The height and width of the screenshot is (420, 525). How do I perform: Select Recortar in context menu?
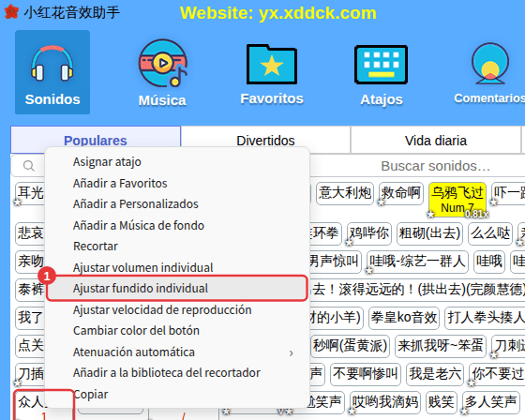click(177, 247)
